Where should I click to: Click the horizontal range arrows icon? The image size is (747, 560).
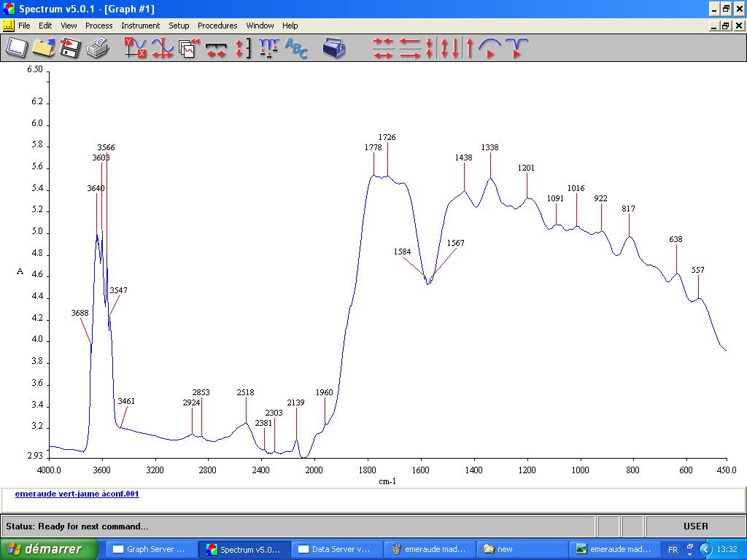[x=216, y=48]
